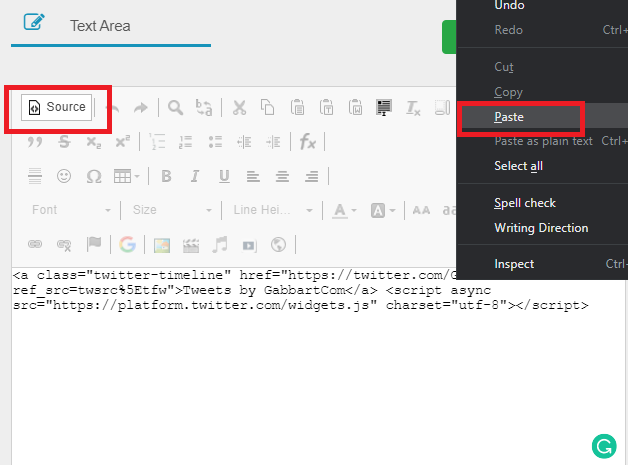Screen dimensions: 628x465
Task: Click the Increase Indent icon
Action: [x=273, y=142]
